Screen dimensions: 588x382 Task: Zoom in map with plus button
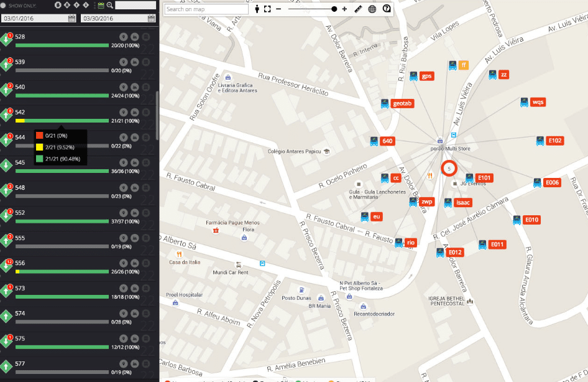(344, 9)
